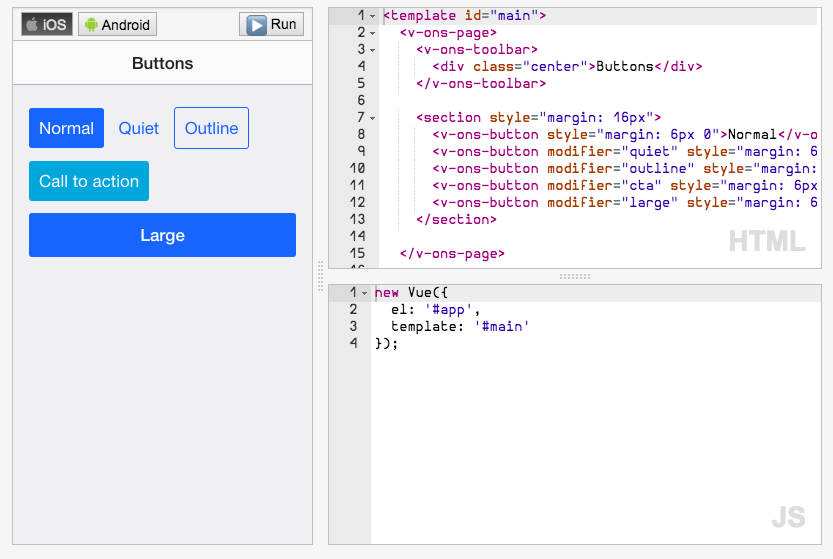Click the Outline button in preview
This screenshot has width=833, height=559.
pos(211,128)
